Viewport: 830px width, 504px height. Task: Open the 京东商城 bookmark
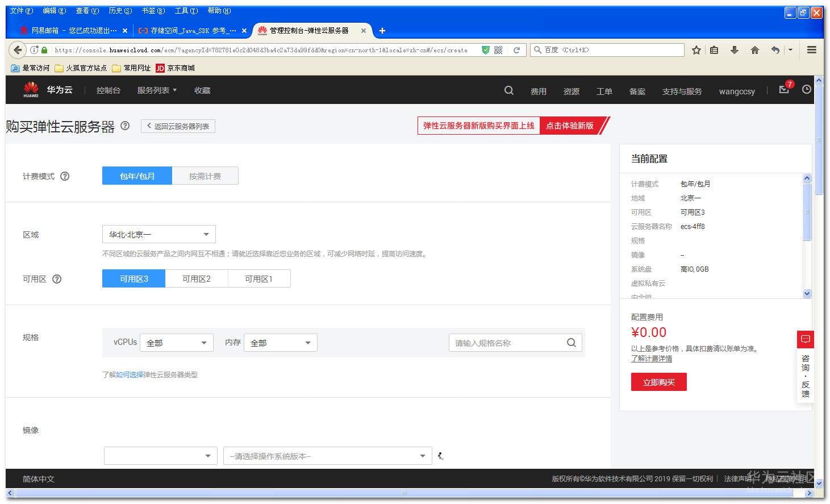tap(176, 68)
